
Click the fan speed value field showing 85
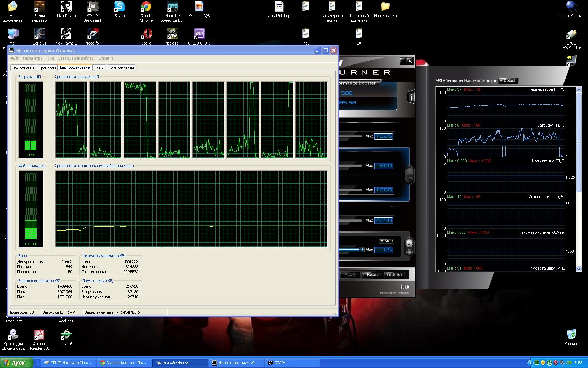point(384,250)
